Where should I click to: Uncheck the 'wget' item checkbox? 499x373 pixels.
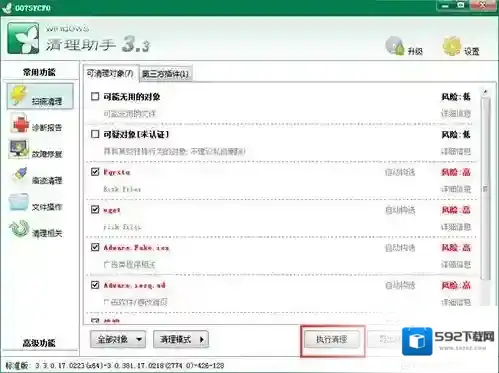tap(95, 210)
